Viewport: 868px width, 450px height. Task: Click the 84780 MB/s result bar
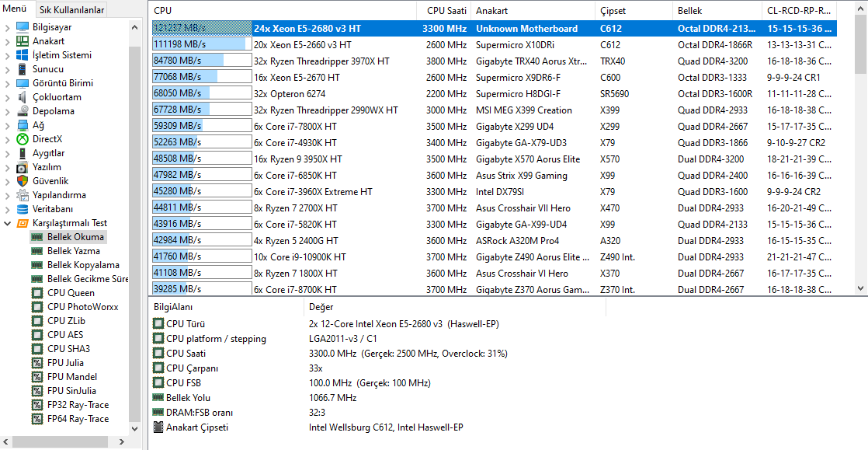(202, 61)
